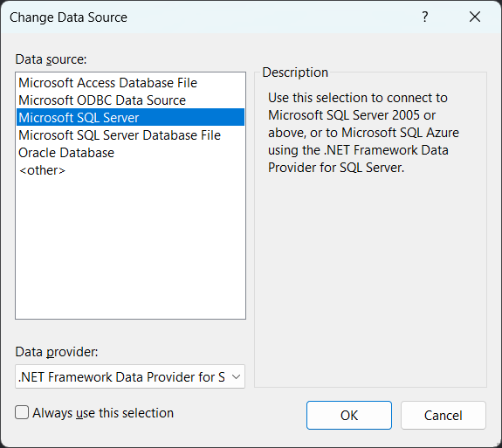Image resolution: width=502 pixels, height=448 pixels.
Task: Select Microsoft ODBC Data Source
Action: 130,100
